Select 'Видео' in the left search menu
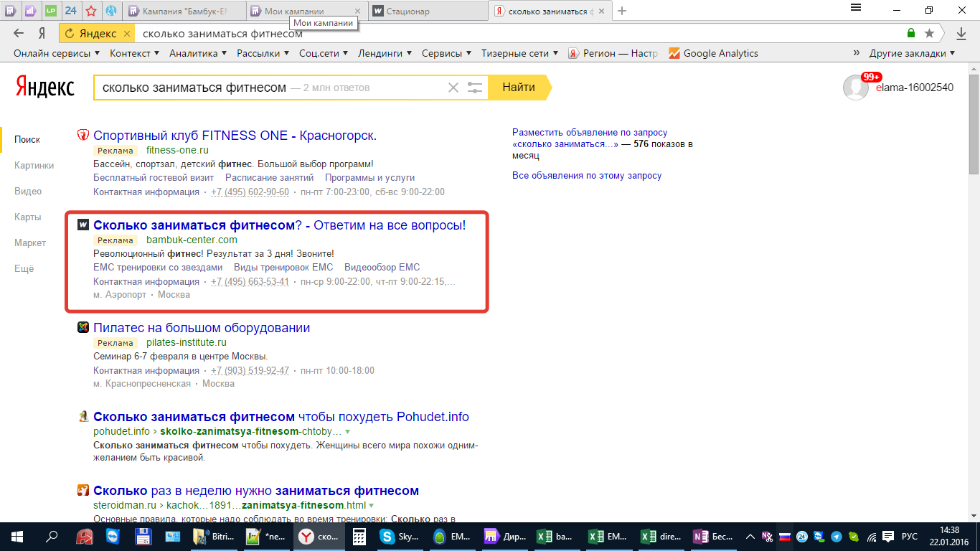Screen dimensions: 980x551 [x=28, y=191]
